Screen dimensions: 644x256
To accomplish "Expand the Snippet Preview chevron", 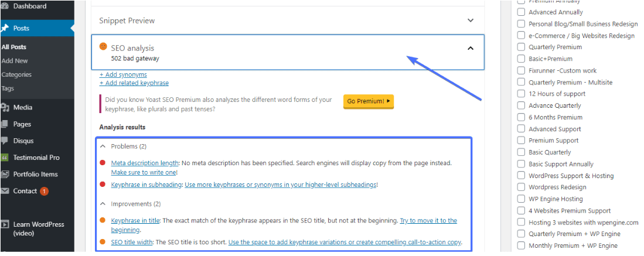I will click(x=471, y=20).
